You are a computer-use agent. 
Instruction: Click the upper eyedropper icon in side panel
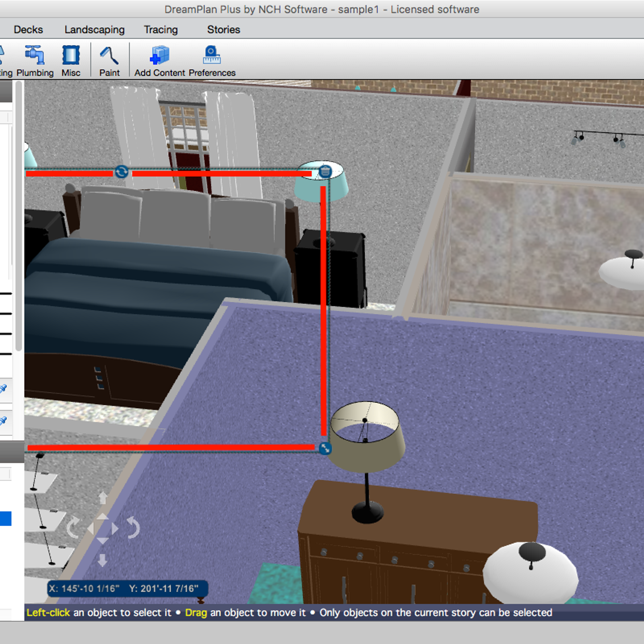click(3, 389)
